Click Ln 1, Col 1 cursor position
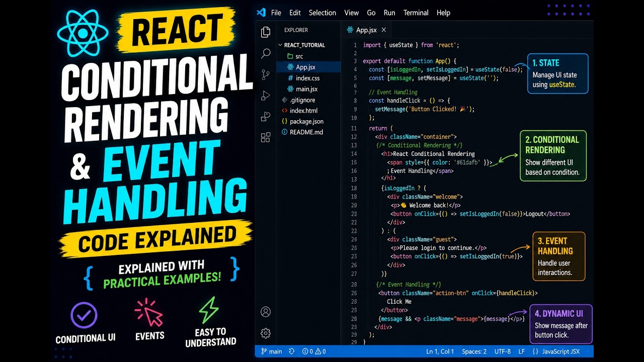Viewport: 644px width, 362px height. (x=440, y=351)
